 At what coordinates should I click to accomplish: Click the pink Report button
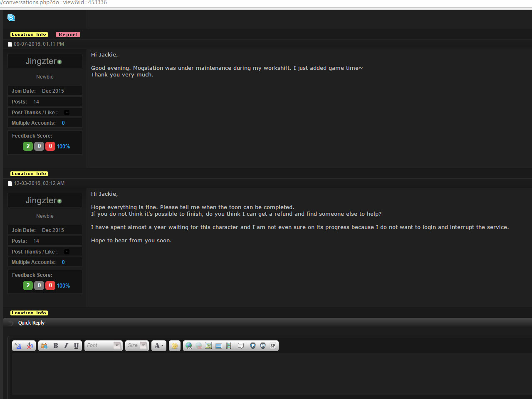point(68,34)
